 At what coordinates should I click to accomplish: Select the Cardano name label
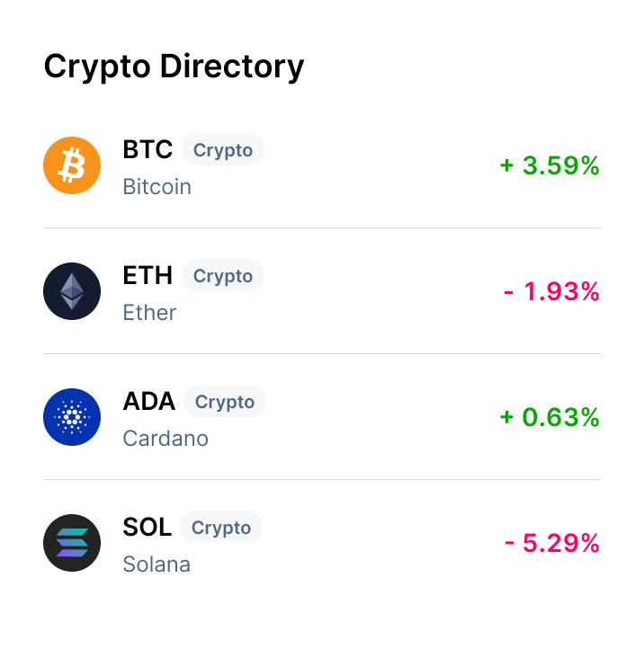165,439
